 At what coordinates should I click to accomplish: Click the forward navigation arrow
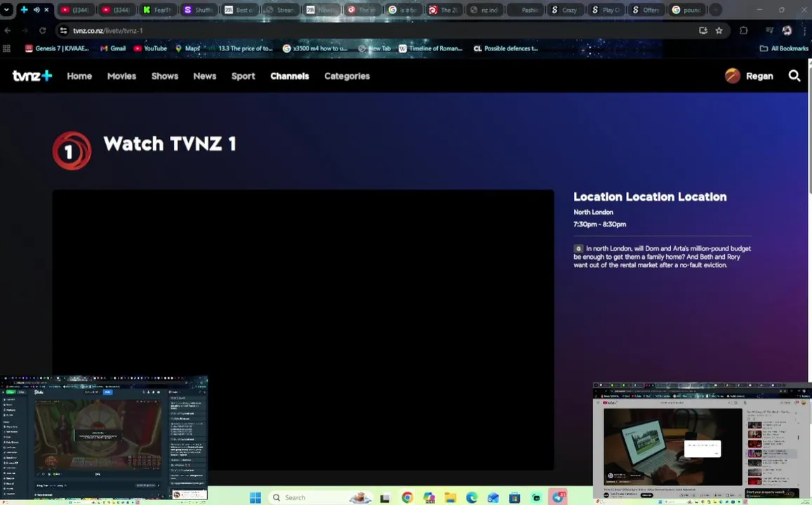(x=25, y=31)
